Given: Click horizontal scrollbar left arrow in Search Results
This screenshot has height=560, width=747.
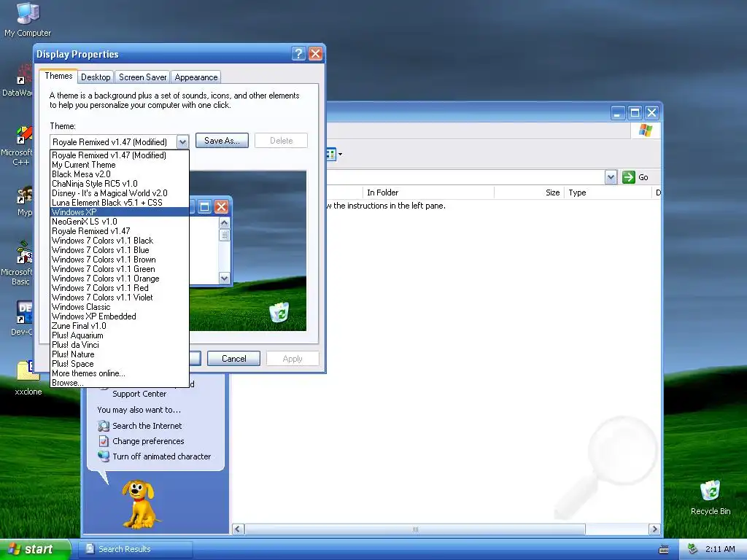Looking at the screenshot, I should (x=239, y=529).
